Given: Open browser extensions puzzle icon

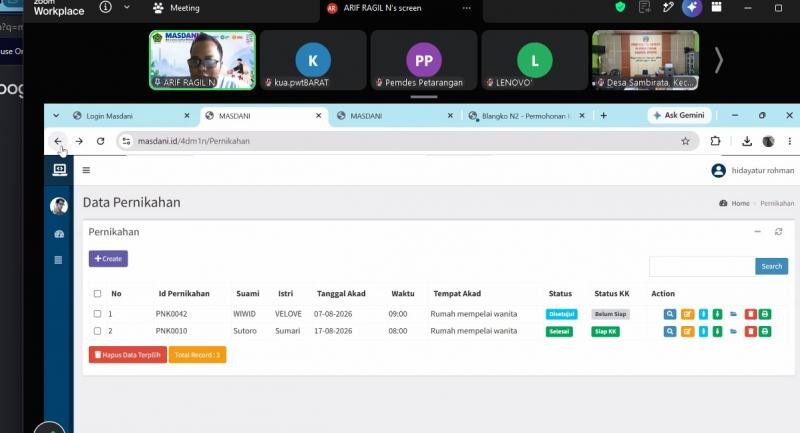Looking at the screenshot, I should (x=715, y=141).
